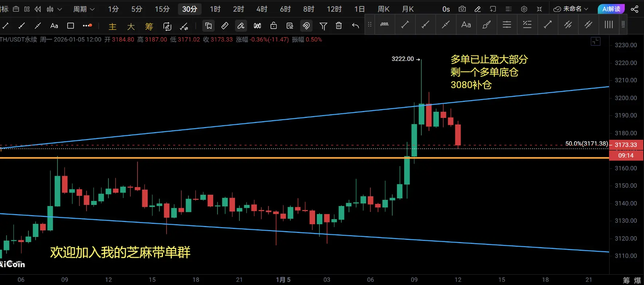Image resolution: width=644 pixels, height=285 pixels.
Task: Toggle the magnet snap icon
Action: (306, 25)
